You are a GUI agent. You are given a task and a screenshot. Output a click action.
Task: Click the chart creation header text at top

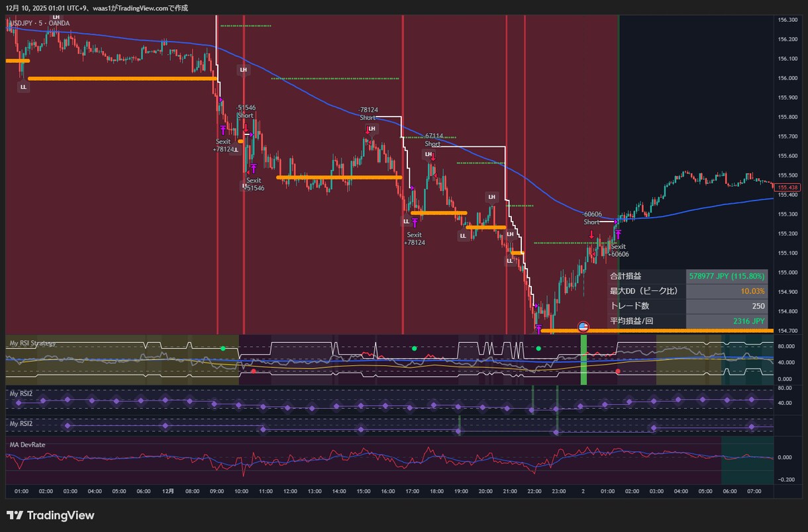(97, 8)
